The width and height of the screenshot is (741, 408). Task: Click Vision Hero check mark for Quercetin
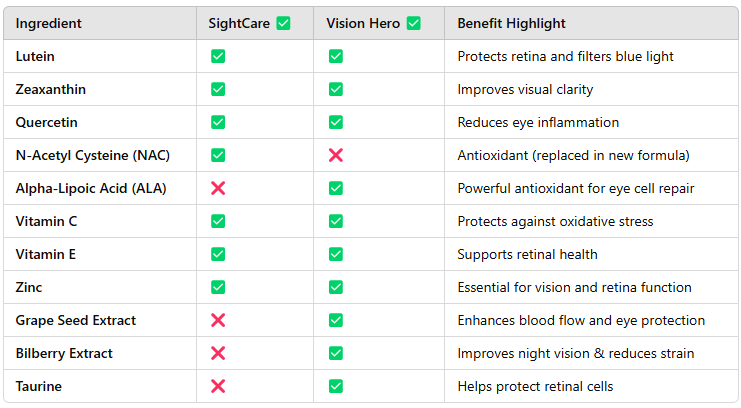pos(336,122)
